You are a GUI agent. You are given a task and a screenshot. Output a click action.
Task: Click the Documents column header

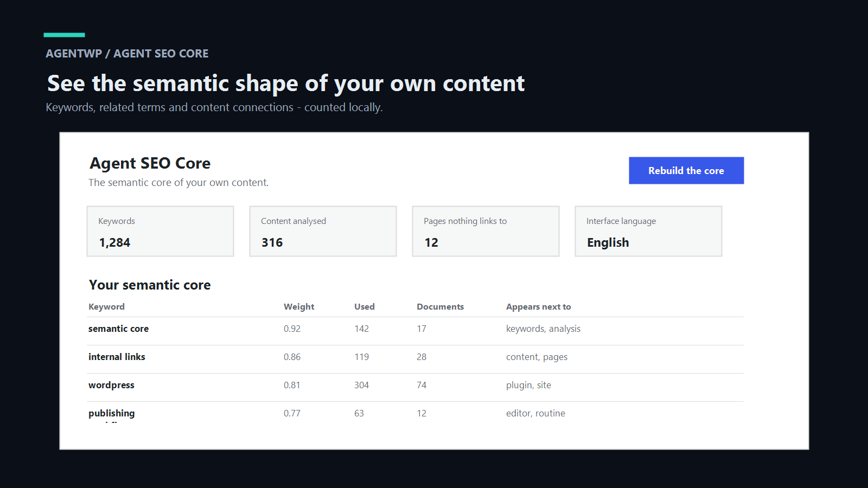[x=440, y=306]
